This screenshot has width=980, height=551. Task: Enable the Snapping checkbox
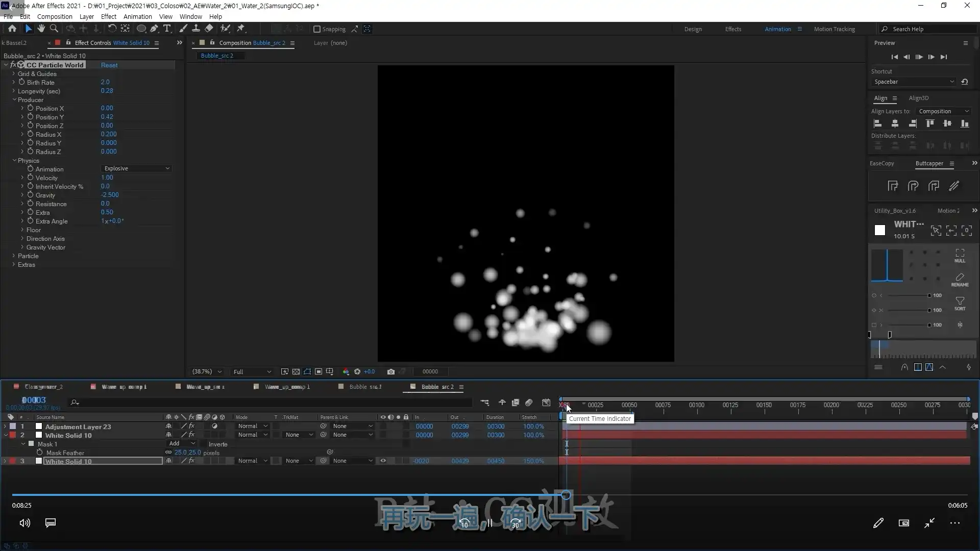(x=317, y=29)
